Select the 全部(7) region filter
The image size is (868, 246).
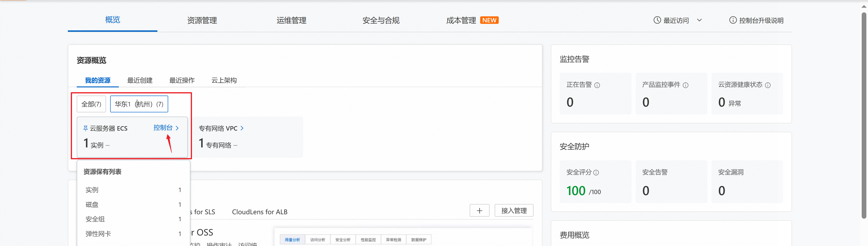[91, 104]
